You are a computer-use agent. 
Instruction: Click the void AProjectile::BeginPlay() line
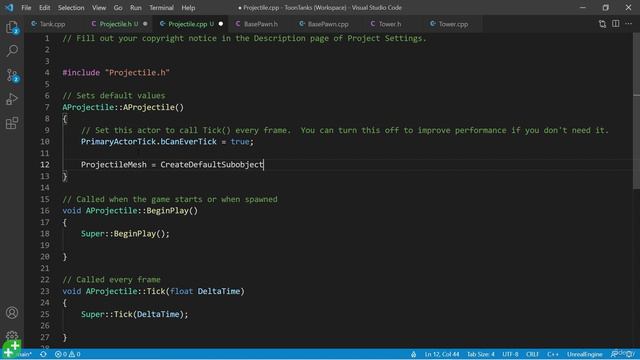130,211
